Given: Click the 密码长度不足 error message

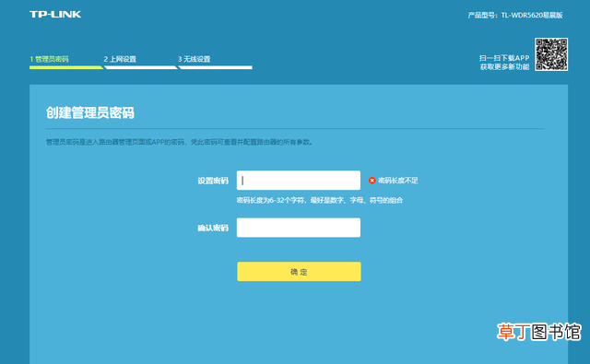Looking at the screenshot, I should tap(398, 181).
